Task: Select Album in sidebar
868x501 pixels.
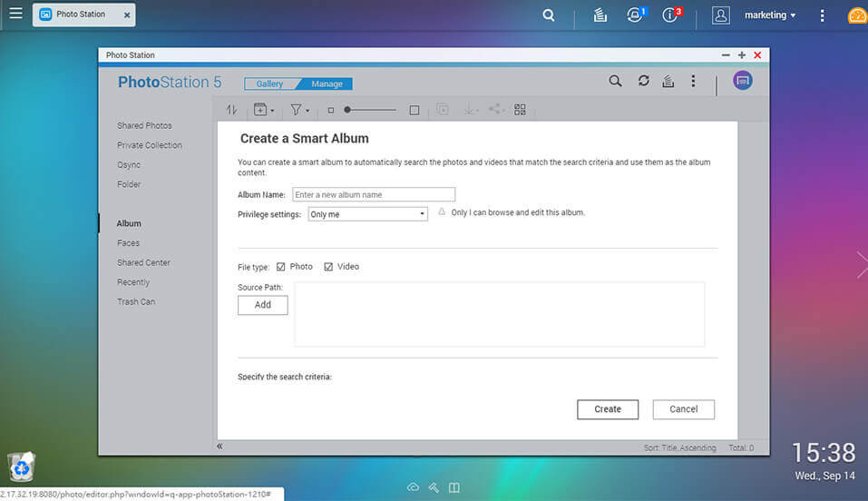Action: [x=129, y=223]
